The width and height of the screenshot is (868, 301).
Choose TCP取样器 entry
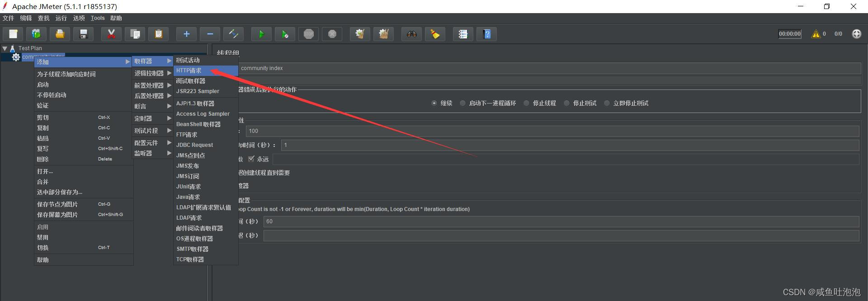click(206, 259)
